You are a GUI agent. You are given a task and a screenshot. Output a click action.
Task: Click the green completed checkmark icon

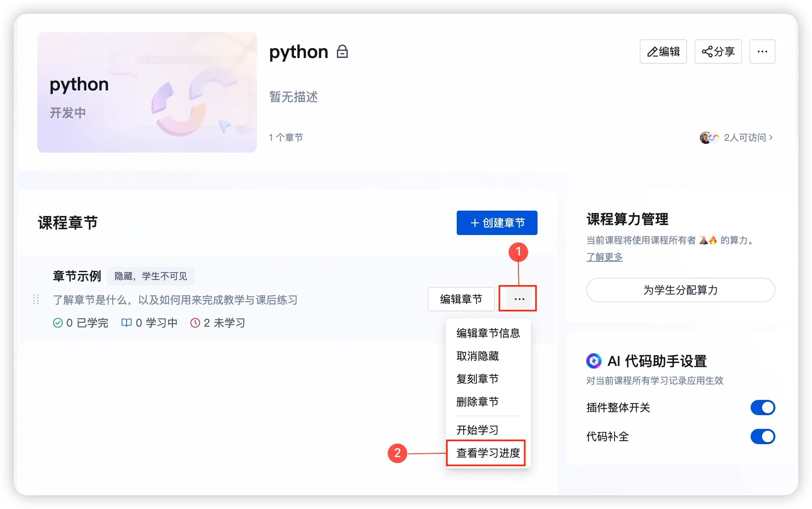[58, 323]
